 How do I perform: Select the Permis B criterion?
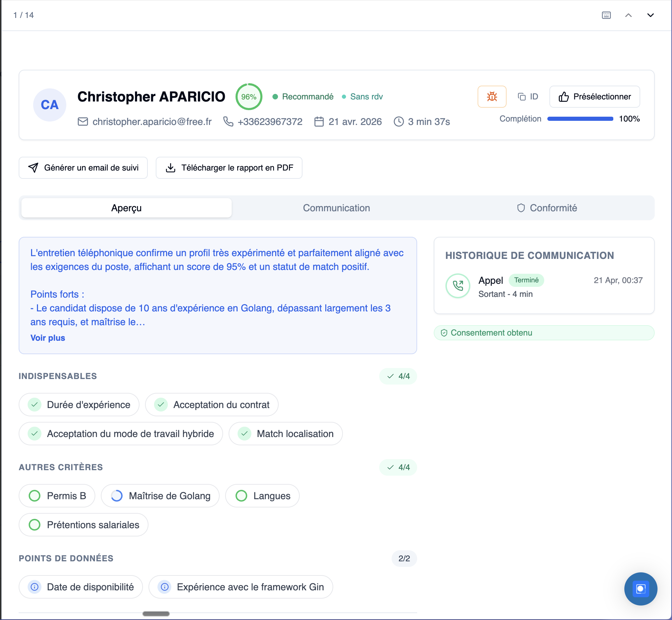[57, 496]
